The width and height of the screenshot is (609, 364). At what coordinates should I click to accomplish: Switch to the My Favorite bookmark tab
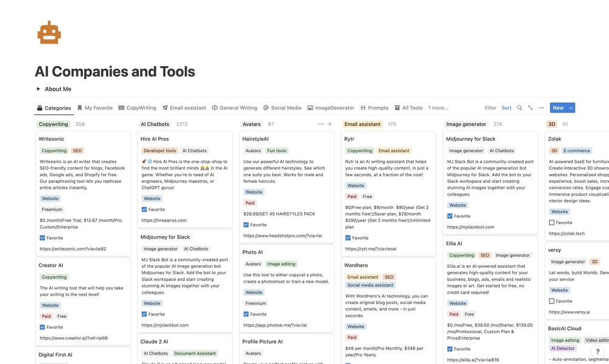click(x=95, y=108)
